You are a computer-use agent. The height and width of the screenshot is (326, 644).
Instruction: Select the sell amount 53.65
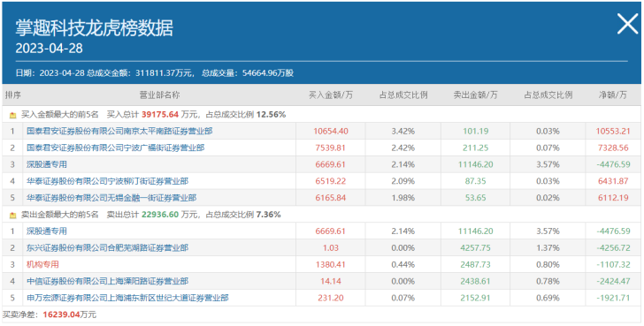click(x=475, y=198)
